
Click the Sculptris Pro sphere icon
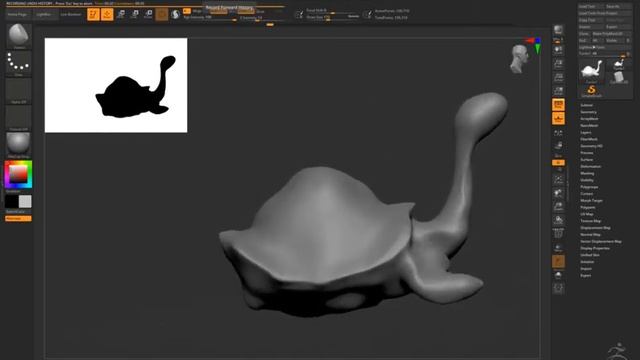(176, 14)
